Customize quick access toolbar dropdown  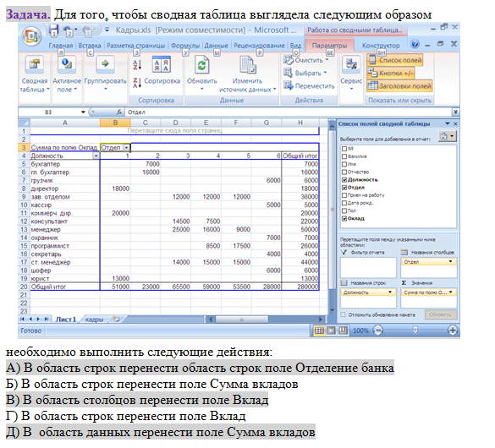click(x=107, y=30)
